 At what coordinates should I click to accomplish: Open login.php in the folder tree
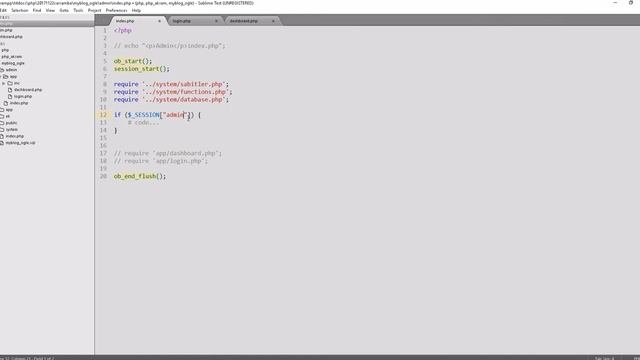coord(23,96)
